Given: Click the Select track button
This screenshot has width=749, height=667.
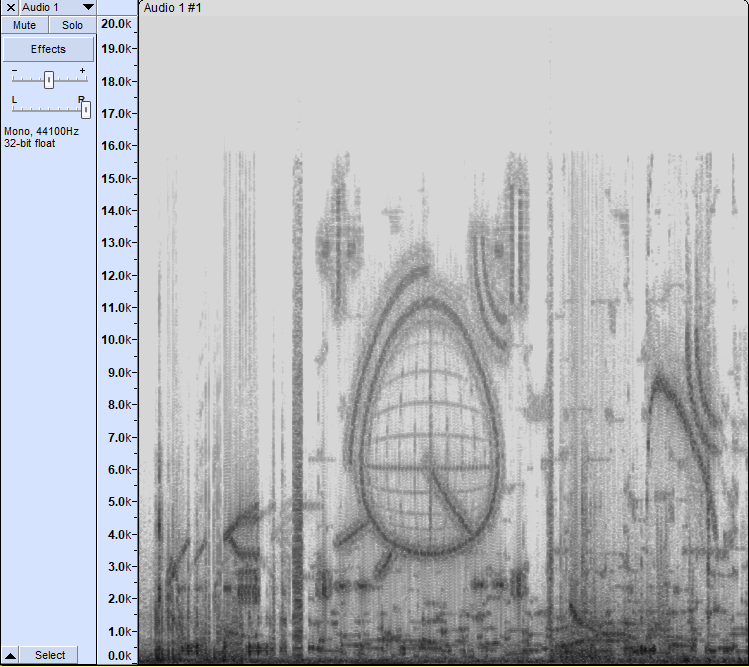Looking at the screenshot, I should coord(50,655).
